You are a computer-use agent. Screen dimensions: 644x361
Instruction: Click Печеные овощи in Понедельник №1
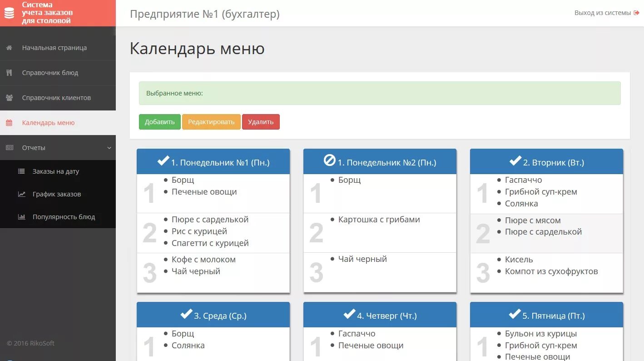(x=204, y=192)
